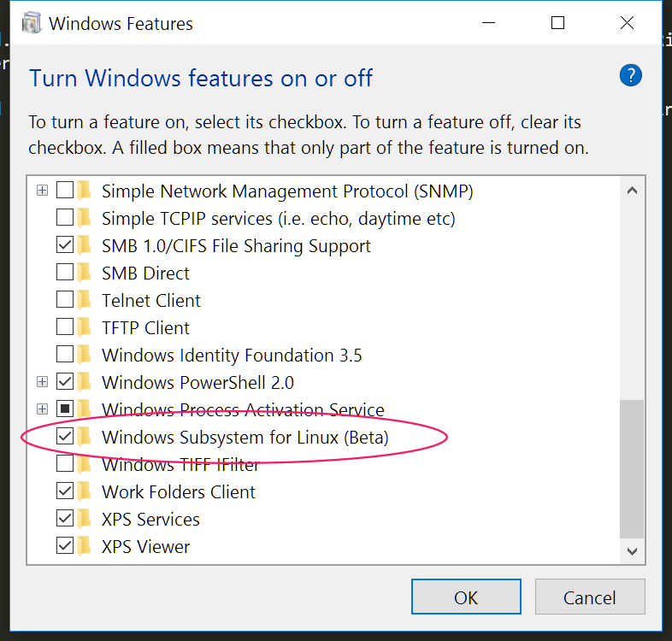Click the Cancel button

tap(590, 597)
